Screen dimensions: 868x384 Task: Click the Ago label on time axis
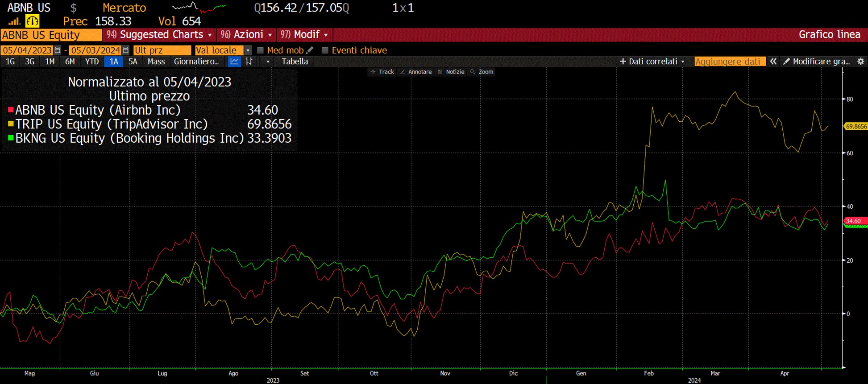click(233, 373)
